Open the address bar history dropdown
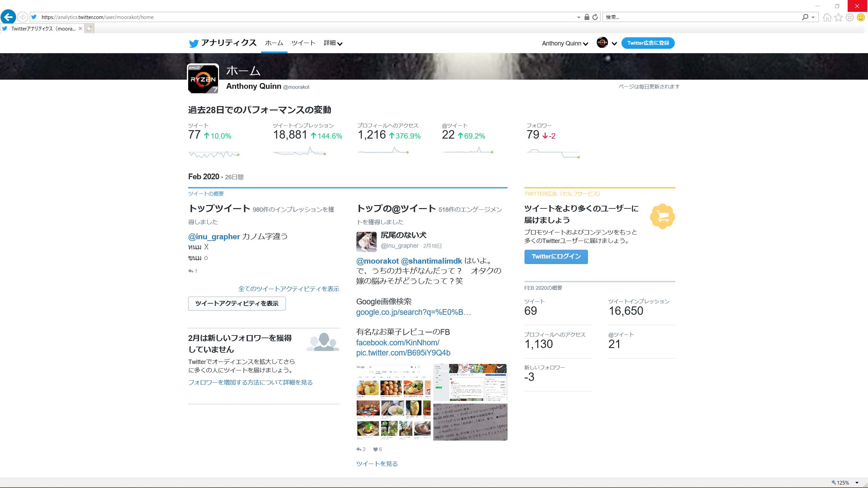 (x=578, y=17)
